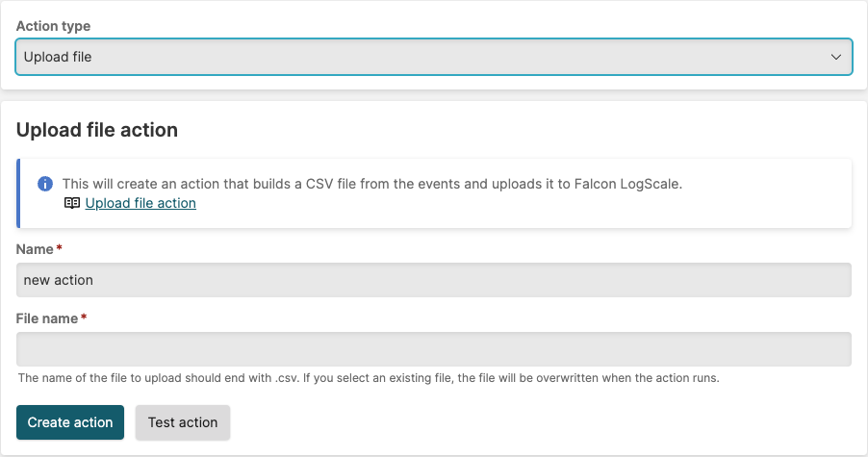868x457 pixels.
Task: Click the .csv helper text below File name
Action: click(369, 378)
